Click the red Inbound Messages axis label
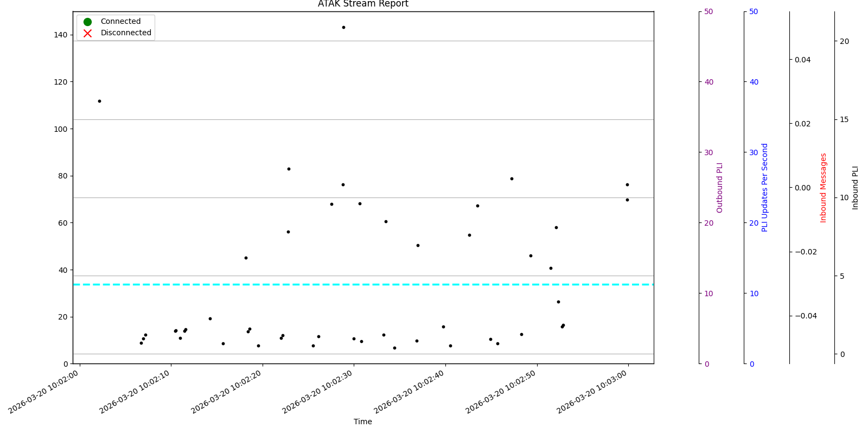The height and width of the screenshot is (434, 868). 824,188
